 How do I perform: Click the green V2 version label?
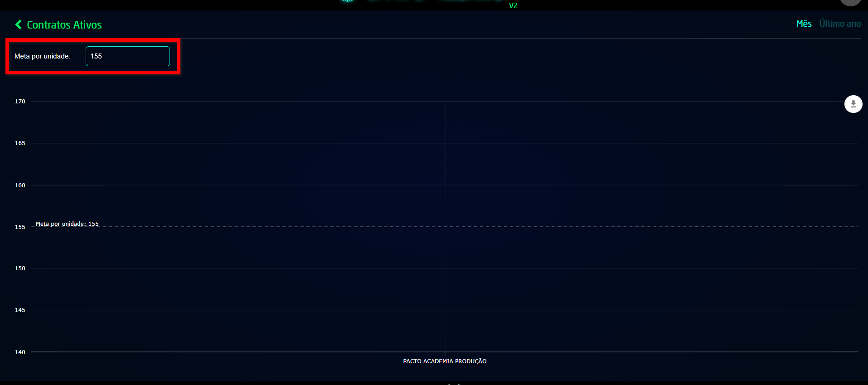513,5
